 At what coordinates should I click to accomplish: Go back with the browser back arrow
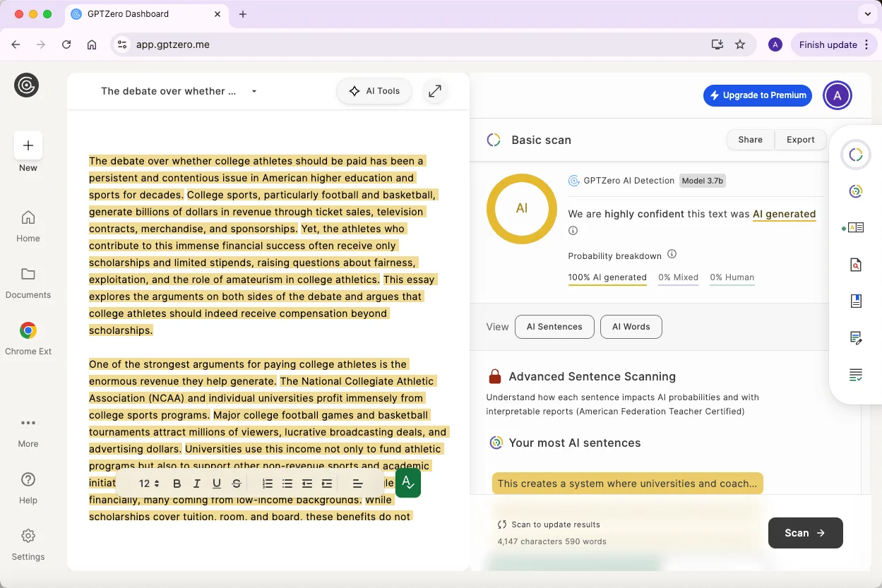[16, 44]
